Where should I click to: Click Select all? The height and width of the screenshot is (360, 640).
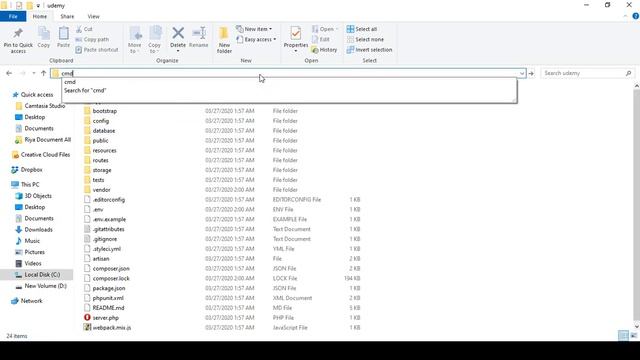(362, 29)
